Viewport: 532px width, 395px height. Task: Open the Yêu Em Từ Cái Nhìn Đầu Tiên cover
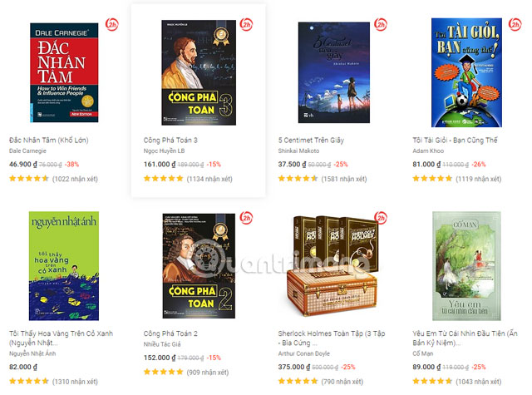pyautogui.click(x=466, y=266)
